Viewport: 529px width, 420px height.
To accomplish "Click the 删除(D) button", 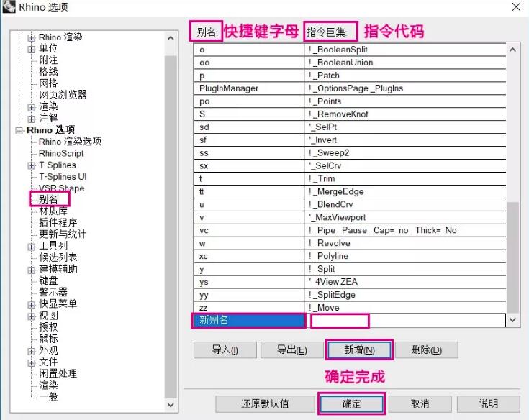I will [x=426, y=350].
